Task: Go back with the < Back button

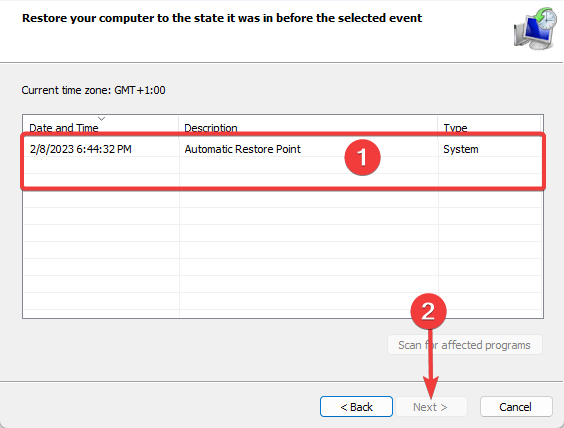Action: (x=356, y=407)
